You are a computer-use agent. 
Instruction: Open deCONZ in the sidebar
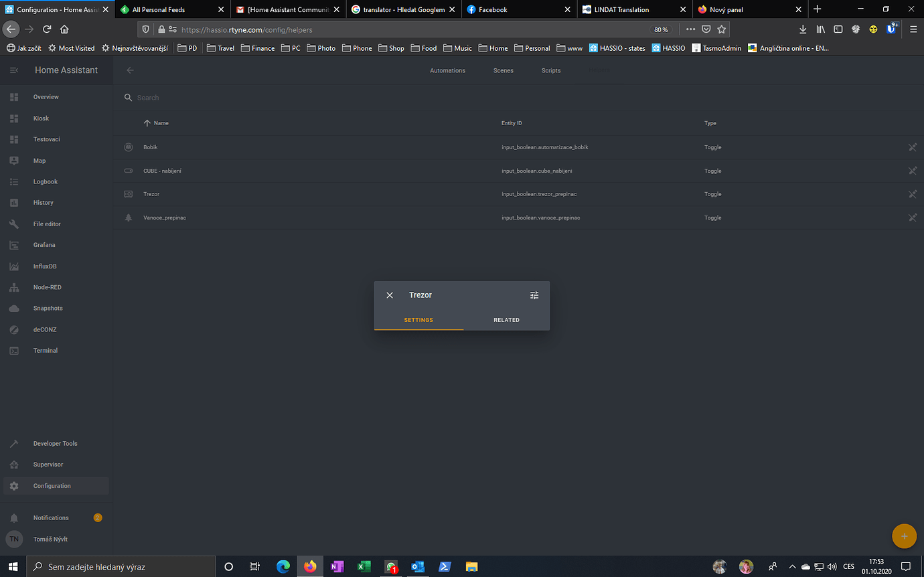(x=45, y=329)
